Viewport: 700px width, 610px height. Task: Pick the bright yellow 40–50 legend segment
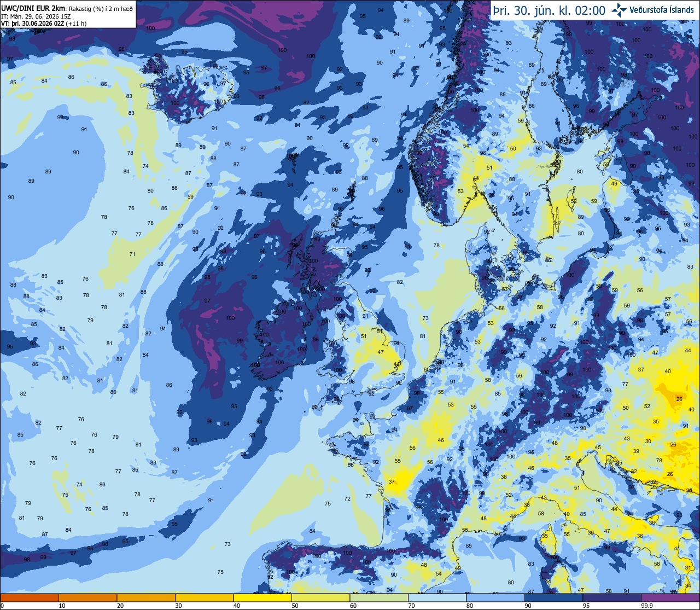[262, 597]
